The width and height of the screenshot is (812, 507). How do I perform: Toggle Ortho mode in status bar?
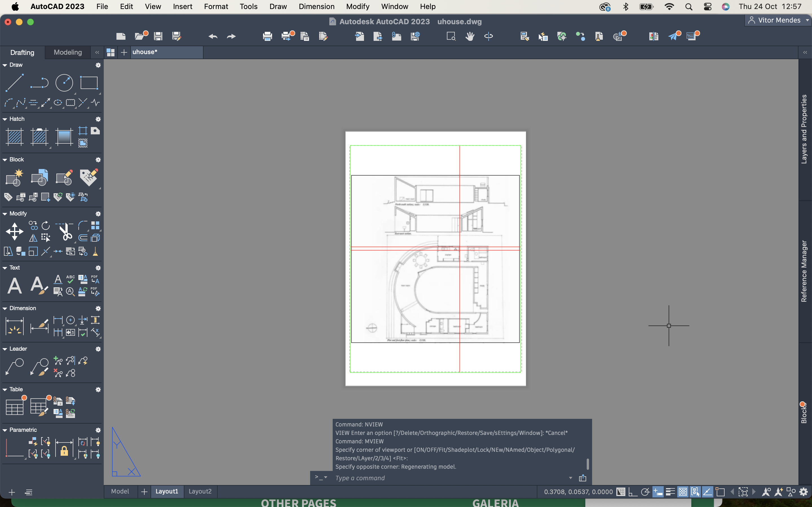(633, 492)
